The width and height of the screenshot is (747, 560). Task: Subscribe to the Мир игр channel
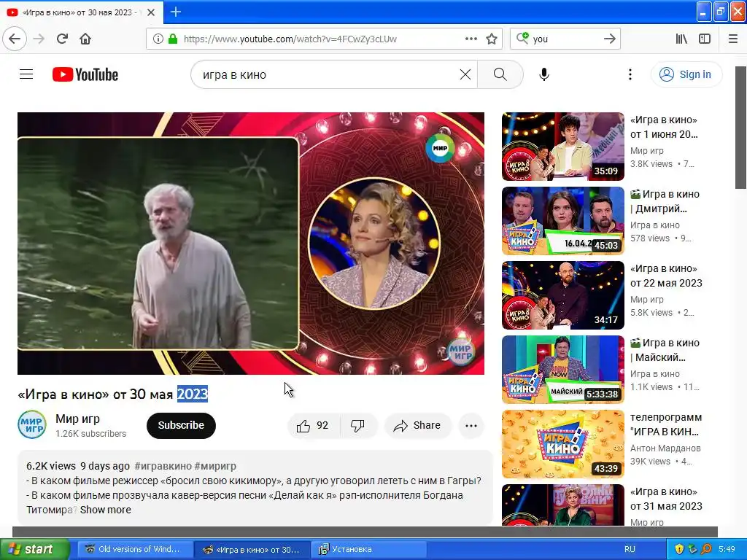[x=181, y=425]
